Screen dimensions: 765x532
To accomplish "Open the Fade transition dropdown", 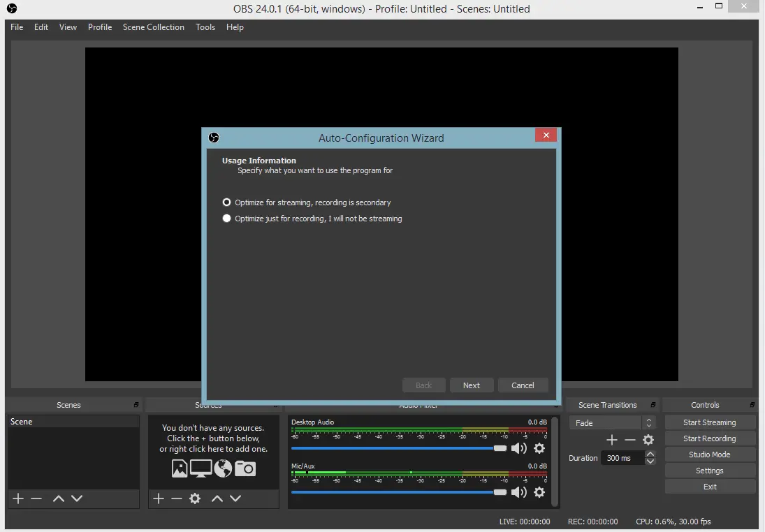I will pyautogui.click(x=612, y=423).
